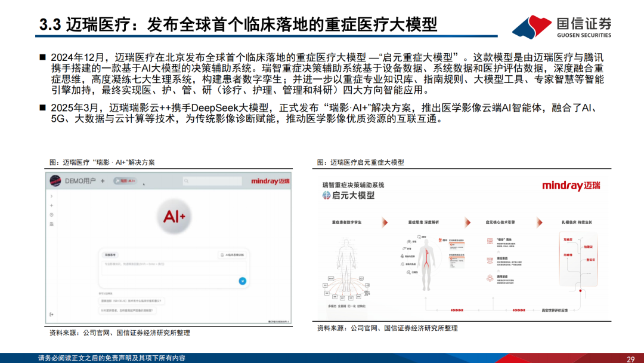Click the 给建议 label in the growth panel
The width and height of the screenshot is (644, 363).
click(588, 247)
